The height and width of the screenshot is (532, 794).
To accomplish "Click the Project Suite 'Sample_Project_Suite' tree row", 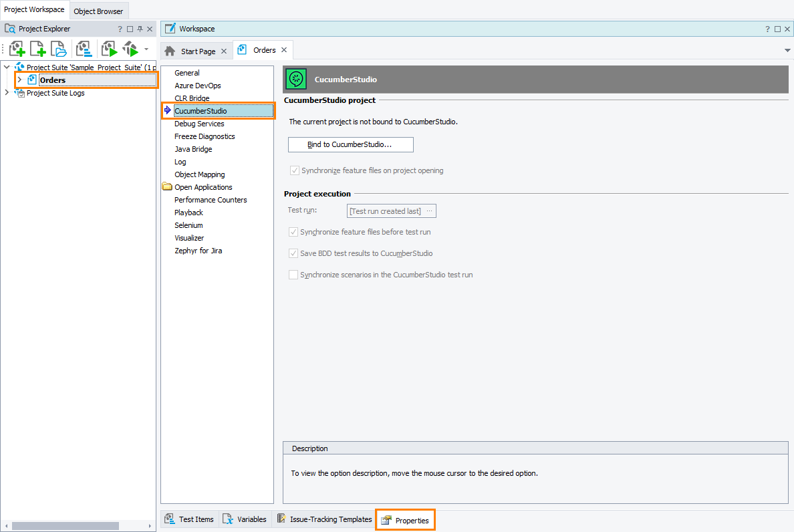I will (x=90, y=68).
